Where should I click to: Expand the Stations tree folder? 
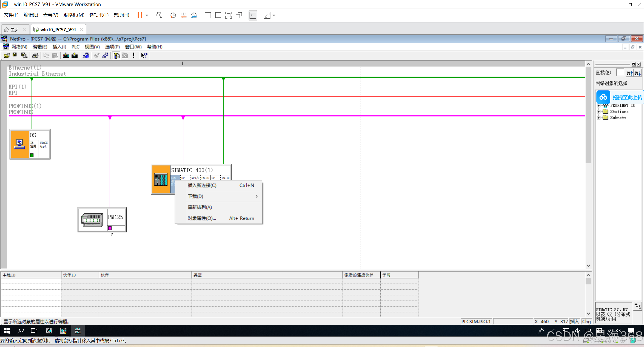(599, 111)
